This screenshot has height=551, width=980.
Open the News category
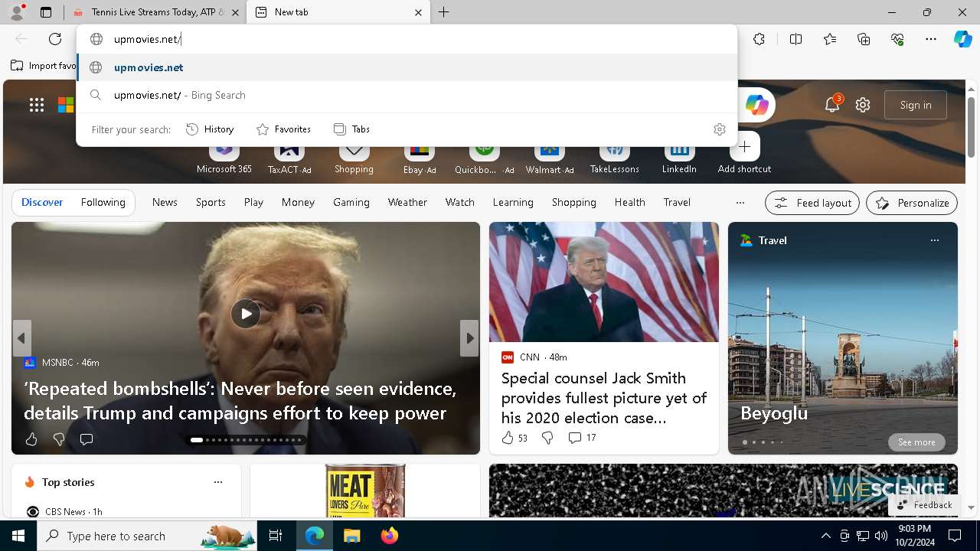tap(165, 202)
